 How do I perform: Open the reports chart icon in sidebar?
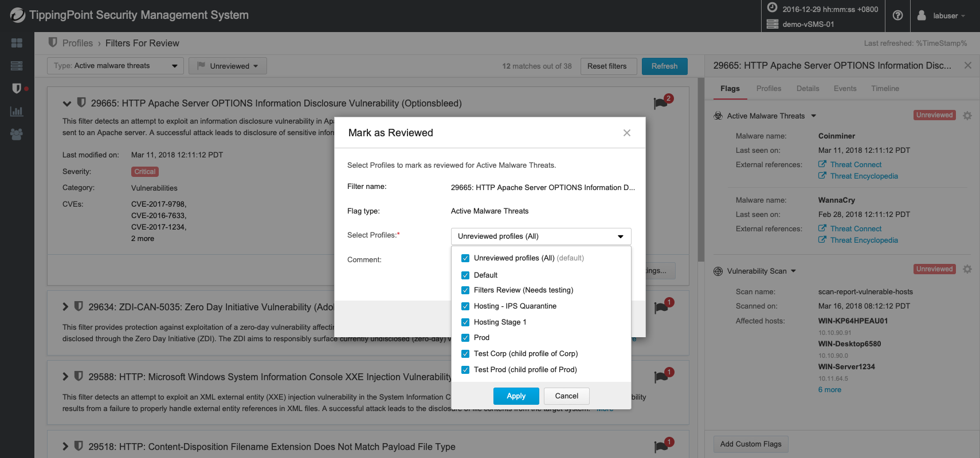pyautogui.click(x=17, y=111)
